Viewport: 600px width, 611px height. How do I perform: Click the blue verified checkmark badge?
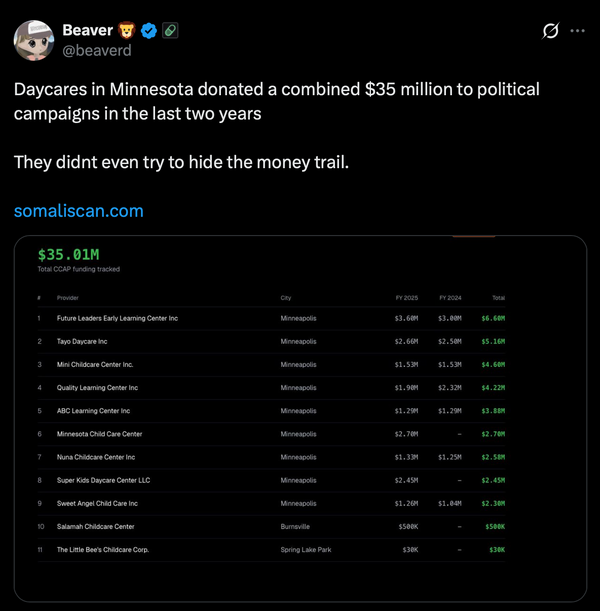147,30
